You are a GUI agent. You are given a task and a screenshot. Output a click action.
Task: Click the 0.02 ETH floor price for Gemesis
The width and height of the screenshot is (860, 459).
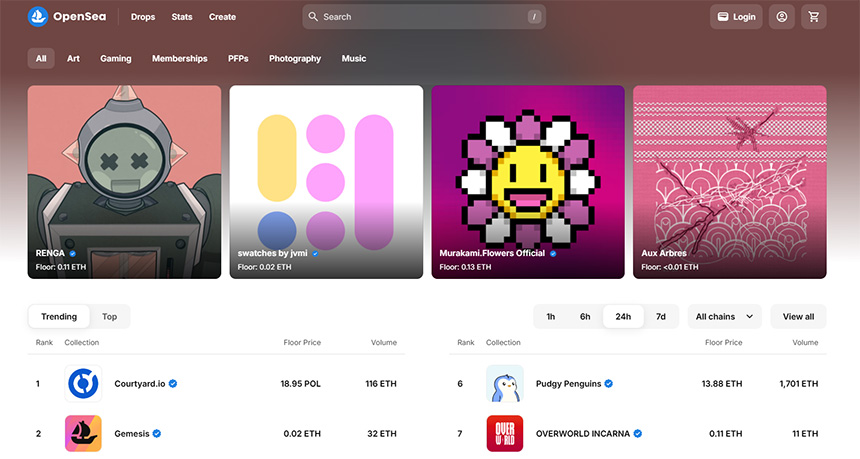tap(302, 433)
